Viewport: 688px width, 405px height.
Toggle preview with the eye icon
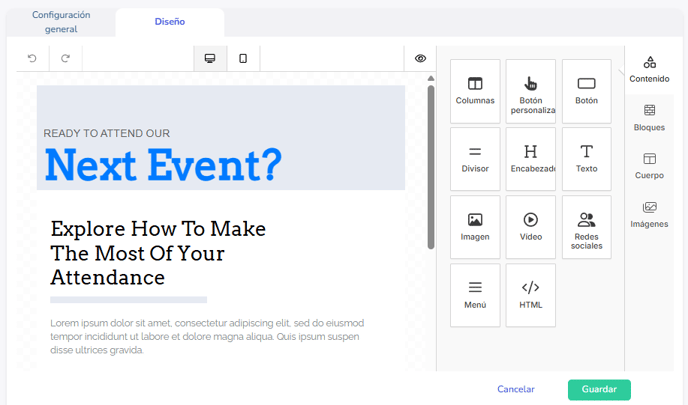tap(421, 59)
